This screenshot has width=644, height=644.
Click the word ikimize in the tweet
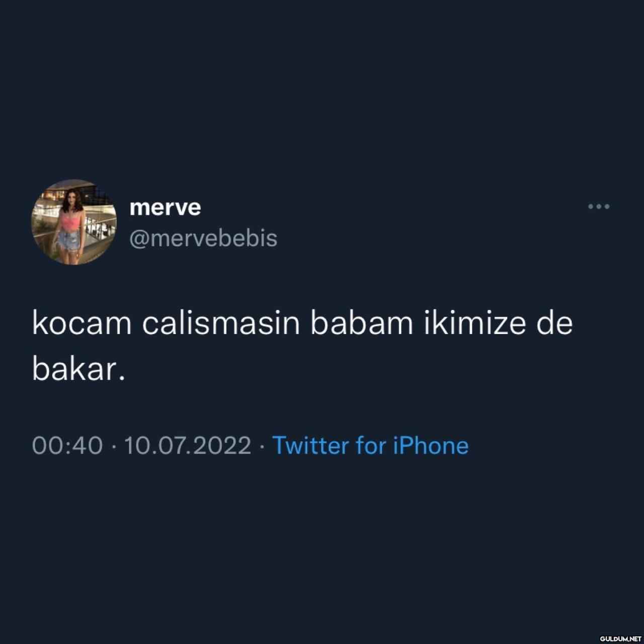[x=474, y=324]
